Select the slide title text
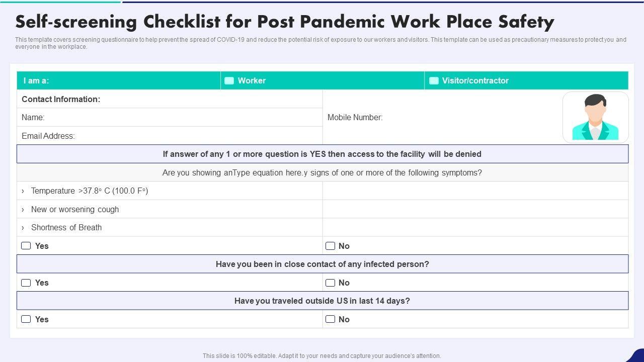The width and height of the screenshot is (644, 362). tap(285, 22)
